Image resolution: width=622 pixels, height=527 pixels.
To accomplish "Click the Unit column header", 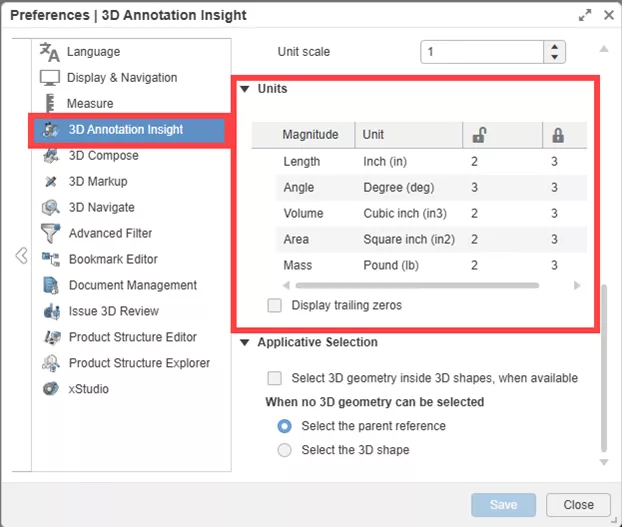I will (x=373, y=135).
